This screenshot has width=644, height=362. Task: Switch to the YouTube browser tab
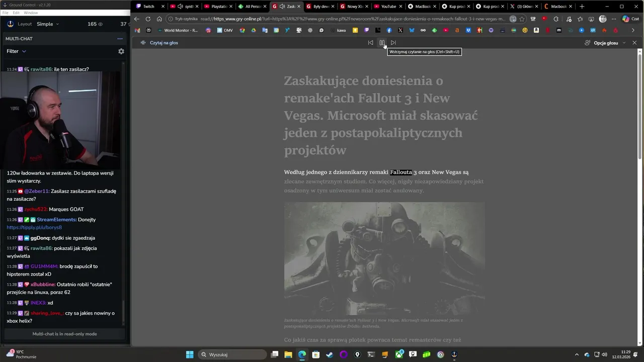[387, 7]
